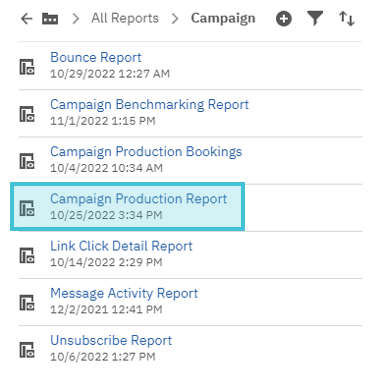380x371 pixels.
Task: Go back using the left arrow
Action: pos(26,19)
